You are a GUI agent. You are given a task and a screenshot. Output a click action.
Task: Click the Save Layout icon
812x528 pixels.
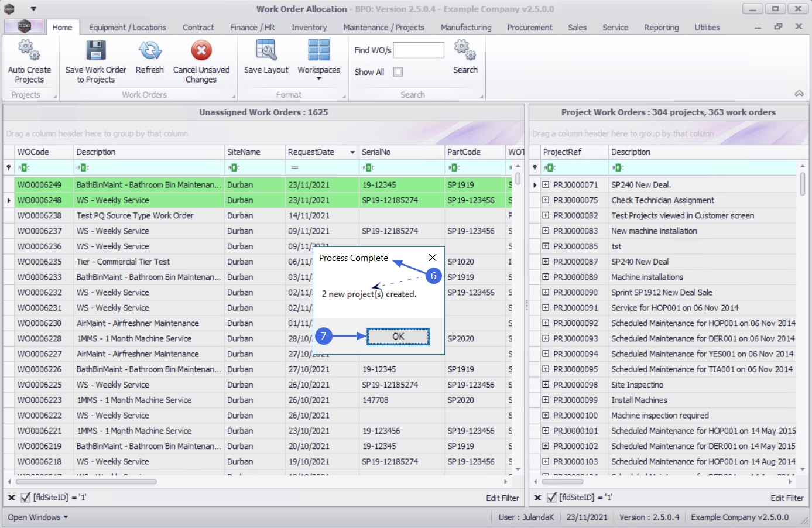coord(266,50)
